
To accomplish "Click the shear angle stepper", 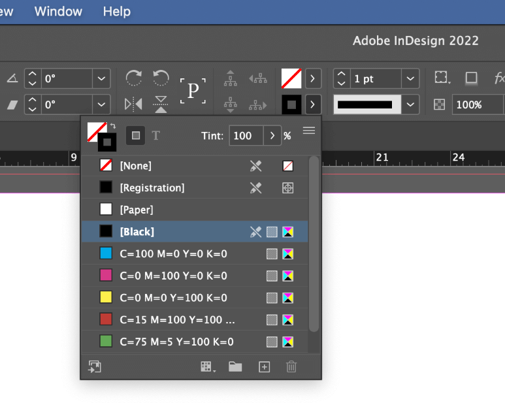I will [33, 105].
